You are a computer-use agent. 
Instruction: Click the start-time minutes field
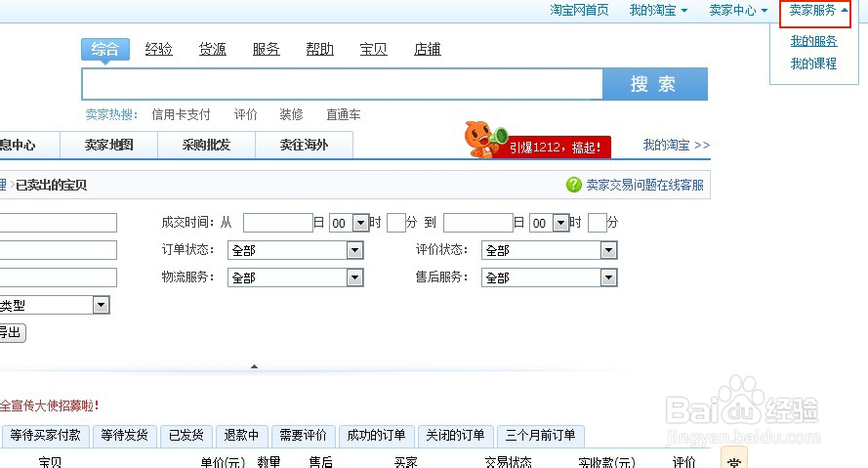[x=395, y=223]
